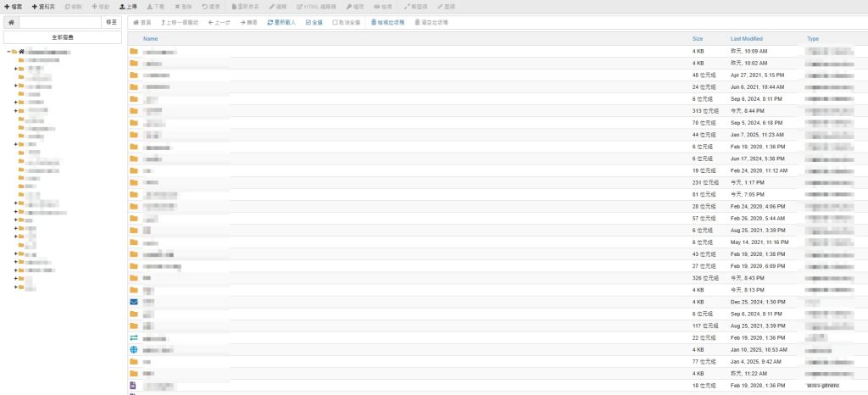Screen dimensions: 868x395
Task: Click the 上傳 upload toolbar icon
Action: [128, 6]
